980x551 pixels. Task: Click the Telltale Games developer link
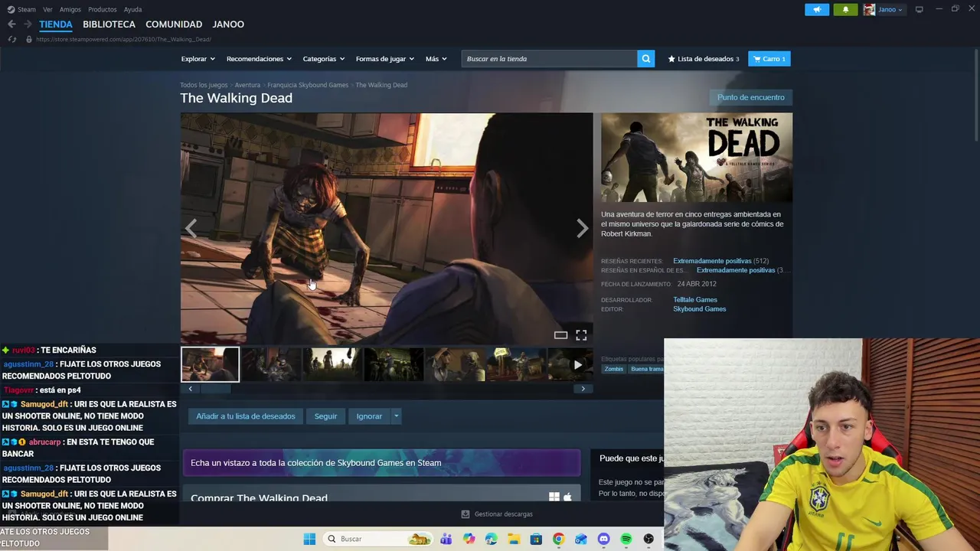pyautogui.click(x=695, y=300)
